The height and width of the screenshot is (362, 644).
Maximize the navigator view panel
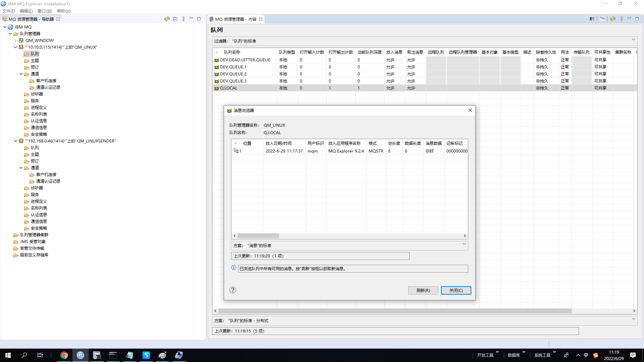point(199,19)
